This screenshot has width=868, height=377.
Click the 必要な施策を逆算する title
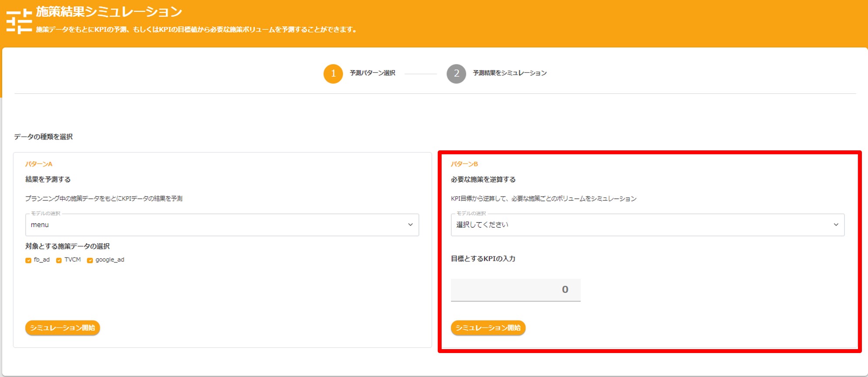[483, 179]
